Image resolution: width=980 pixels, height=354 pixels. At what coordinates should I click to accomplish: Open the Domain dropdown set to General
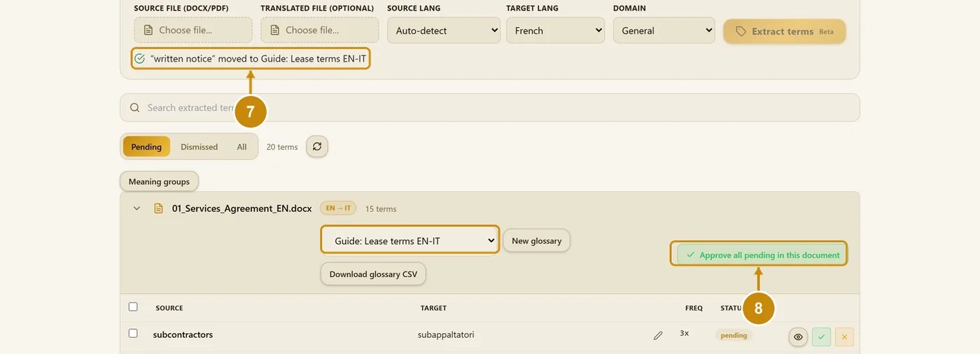click(664, 30)
